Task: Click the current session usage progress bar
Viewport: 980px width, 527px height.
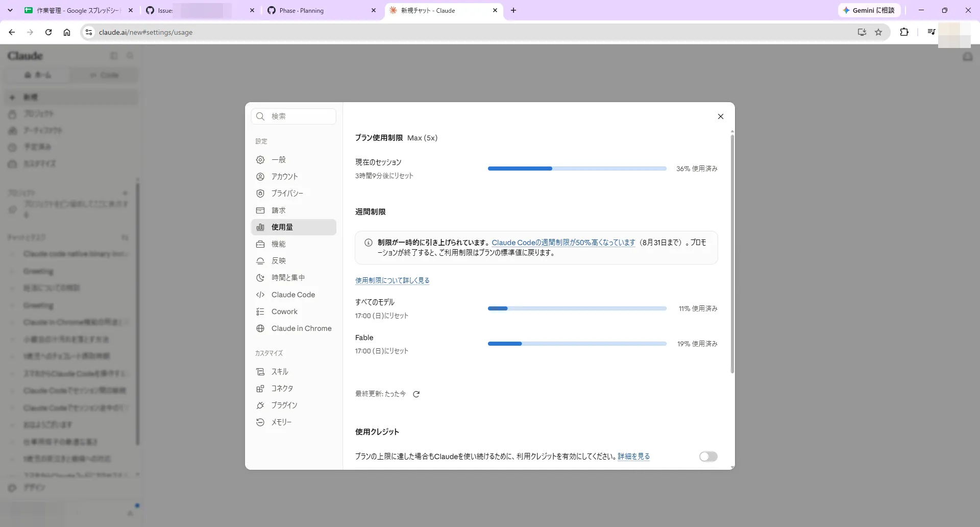Action: pos(577,169)
